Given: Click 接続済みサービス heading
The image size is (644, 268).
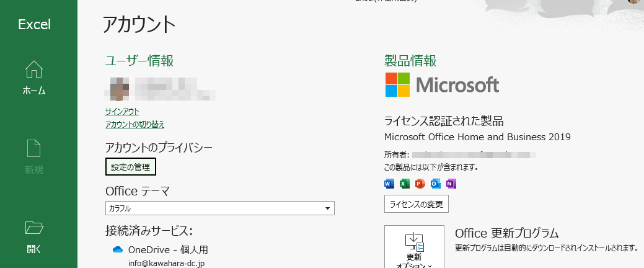Looking at the screenshot, I should click(x=149, y=231).
